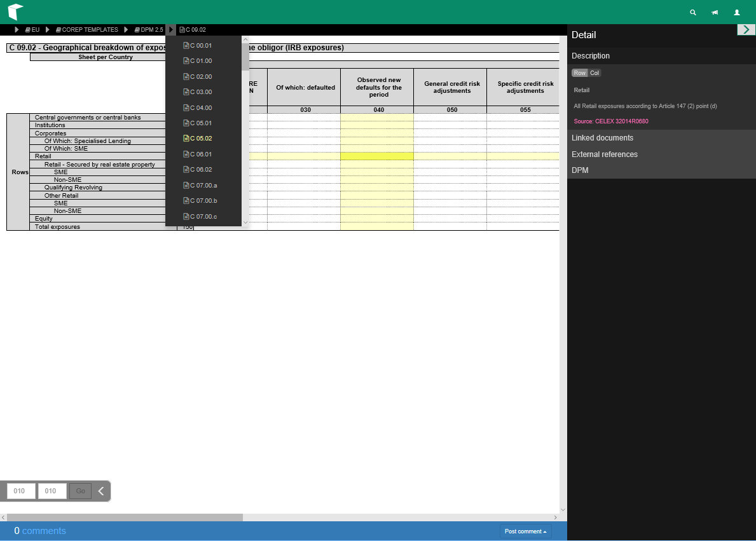The image size is (756, 541).
Task: Click the first 010 row input field
Action: pyautogui.click(x=21, y=491)
